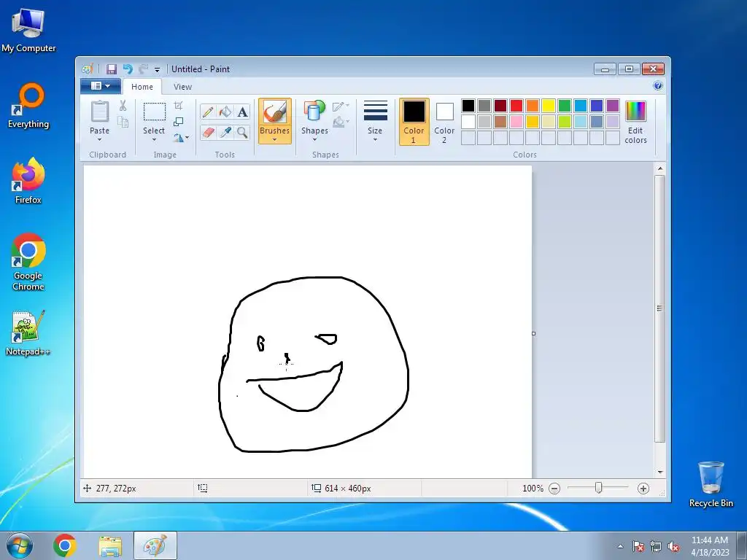The height and width of the screenshot is (560, 747).
Task: Click the Paste clipboard icon
Action: click(99, 112)
